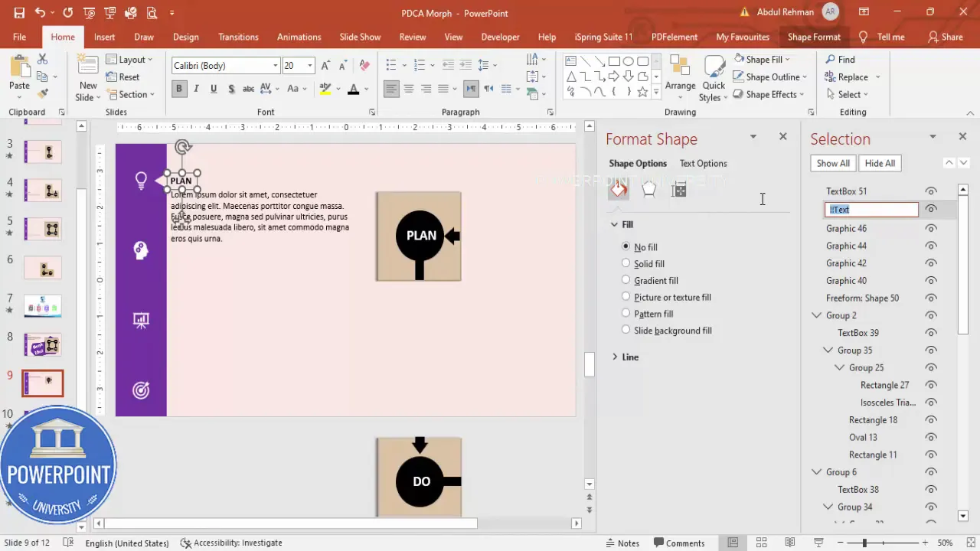Toggle Italic formatting button
Image resolution: width=980 pixels, height=551 pixels.
[x=196, y=89]
